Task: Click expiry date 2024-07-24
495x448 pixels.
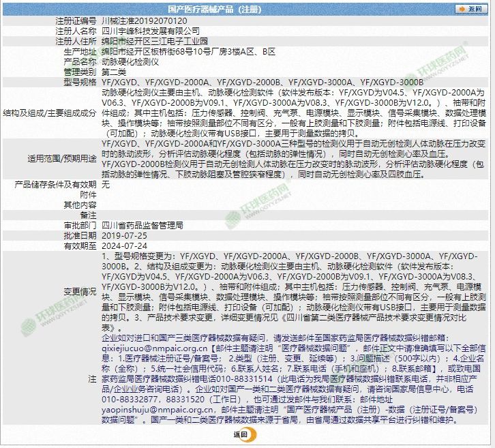Action: pos(124,245)
